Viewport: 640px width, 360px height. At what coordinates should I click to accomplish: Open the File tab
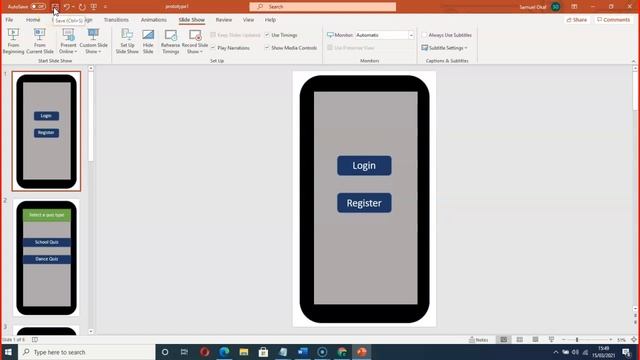click(9, 20)
